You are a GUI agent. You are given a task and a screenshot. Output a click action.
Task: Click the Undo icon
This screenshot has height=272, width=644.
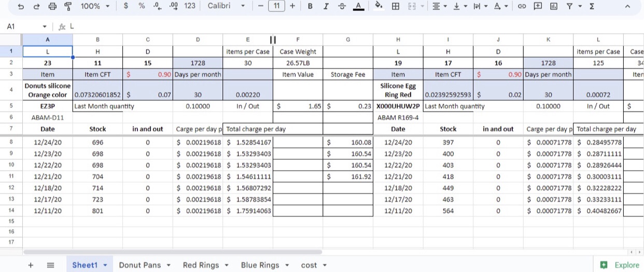point(21,6)
